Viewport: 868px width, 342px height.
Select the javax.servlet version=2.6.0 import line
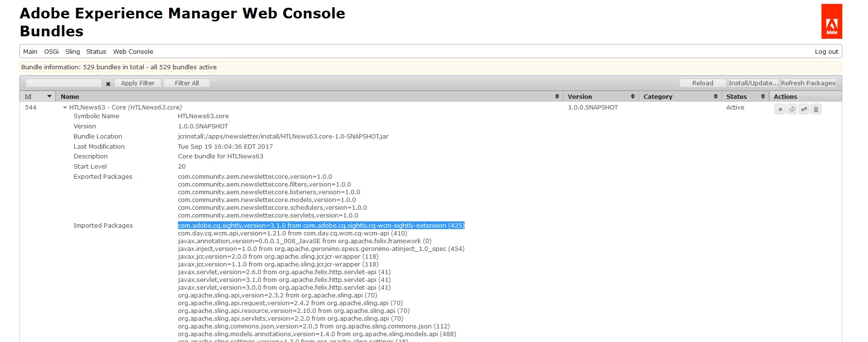(x=284, y=272)
